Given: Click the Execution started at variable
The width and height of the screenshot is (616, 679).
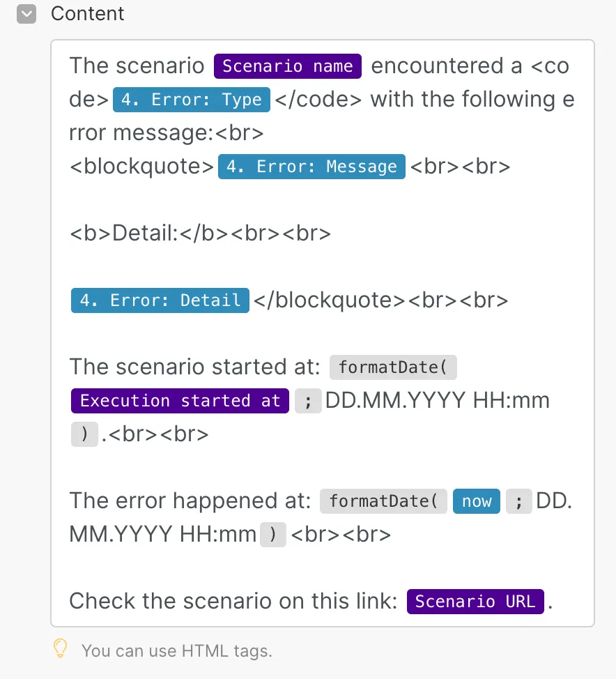Looking at the screenshot, I should point(180,401).
